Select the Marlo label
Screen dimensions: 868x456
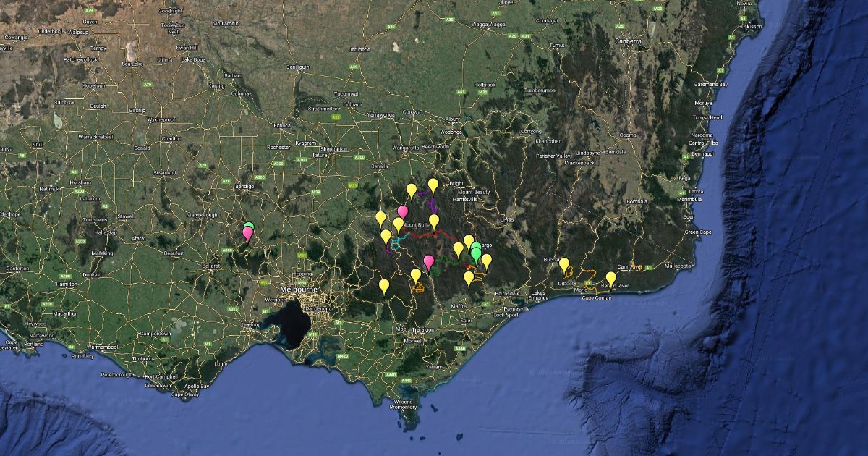coord(581,290)
